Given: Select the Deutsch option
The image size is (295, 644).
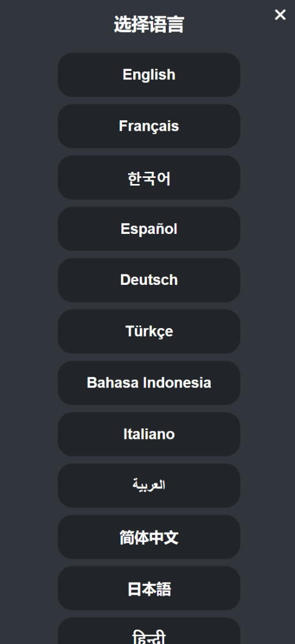Looking at the screenshot, I should tap(149, 280).
